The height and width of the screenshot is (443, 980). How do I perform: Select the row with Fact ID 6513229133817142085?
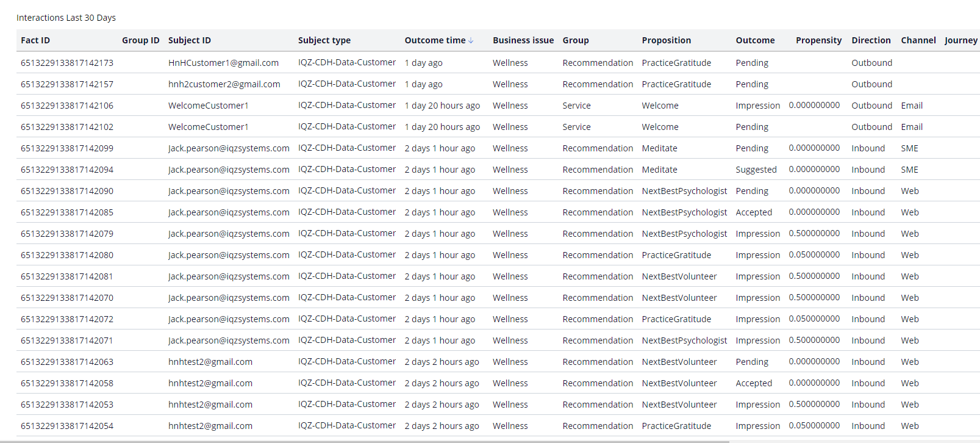click(67, 212)
